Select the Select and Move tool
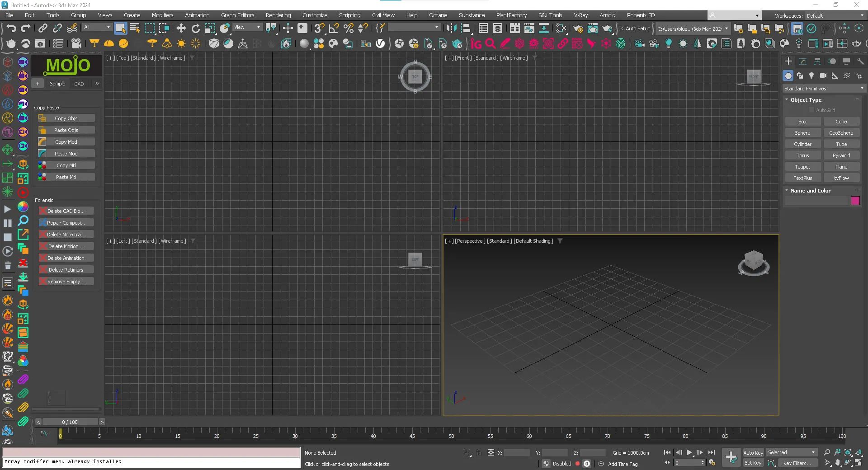Image resolution: width=868 pixels, height=470 pixels. click(181, 28)
